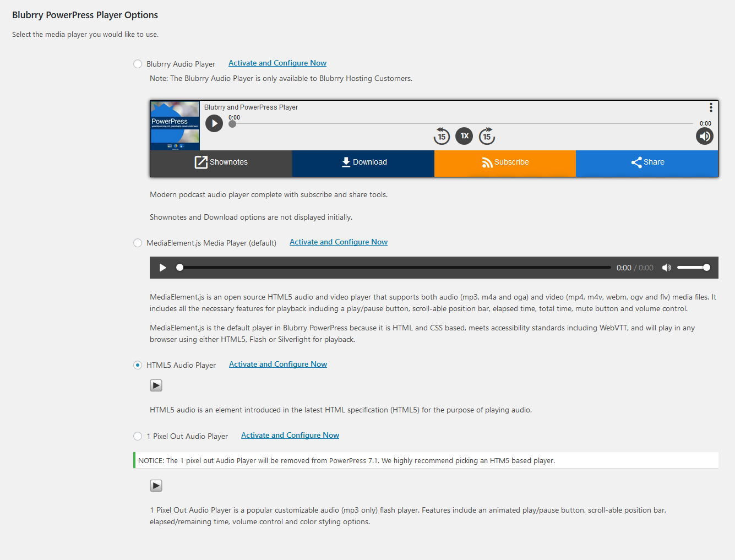The height and width of the screenshot is (560, 735).
Task: Click the Download tab in player
Action: pyautogui.click(x=363, y=162)
